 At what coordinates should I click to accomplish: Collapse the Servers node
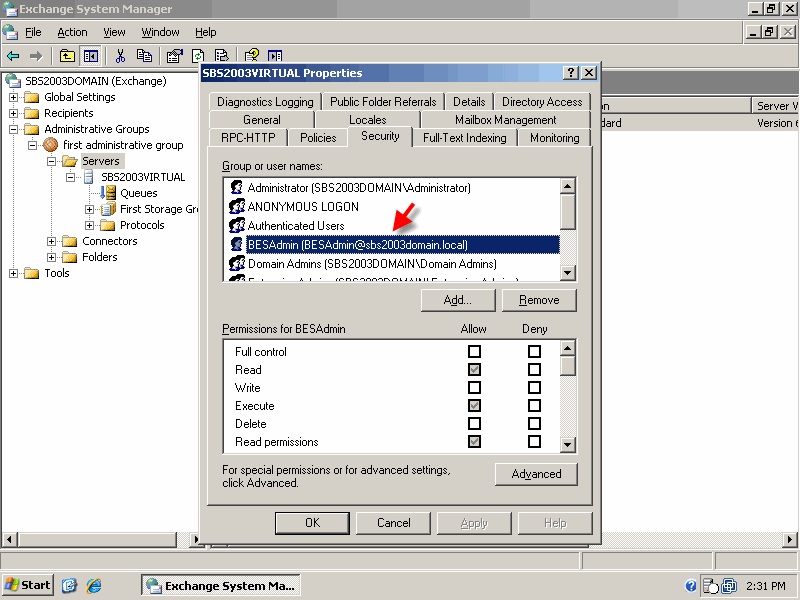(51, 161)
